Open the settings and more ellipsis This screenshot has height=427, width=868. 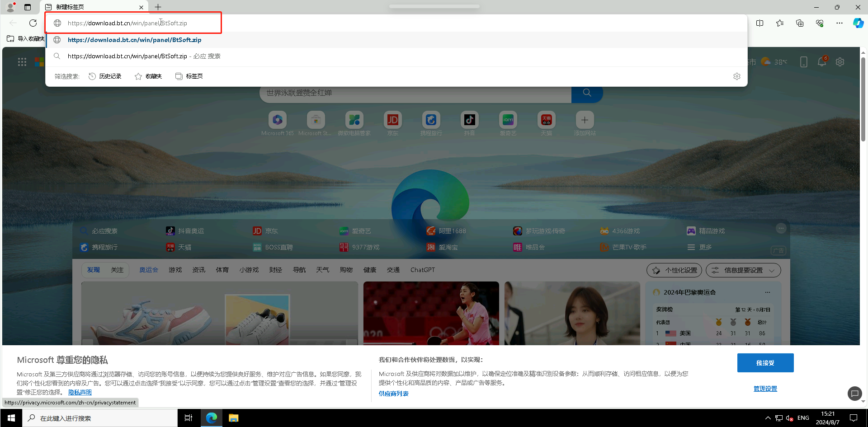coord(840,23)
